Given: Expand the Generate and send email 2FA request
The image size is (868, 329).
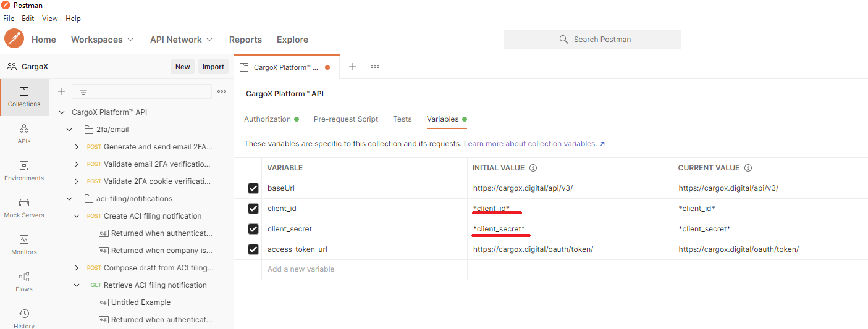Looking at the screenshot, I should 77,147.
